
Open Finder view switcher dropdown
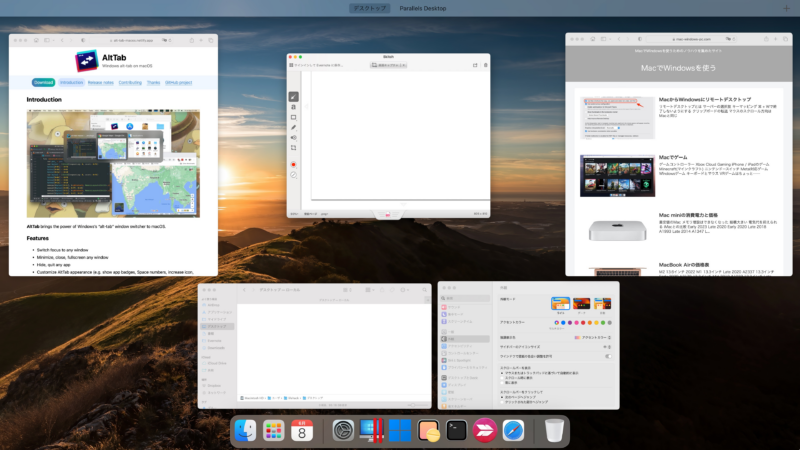pos(347,290)
